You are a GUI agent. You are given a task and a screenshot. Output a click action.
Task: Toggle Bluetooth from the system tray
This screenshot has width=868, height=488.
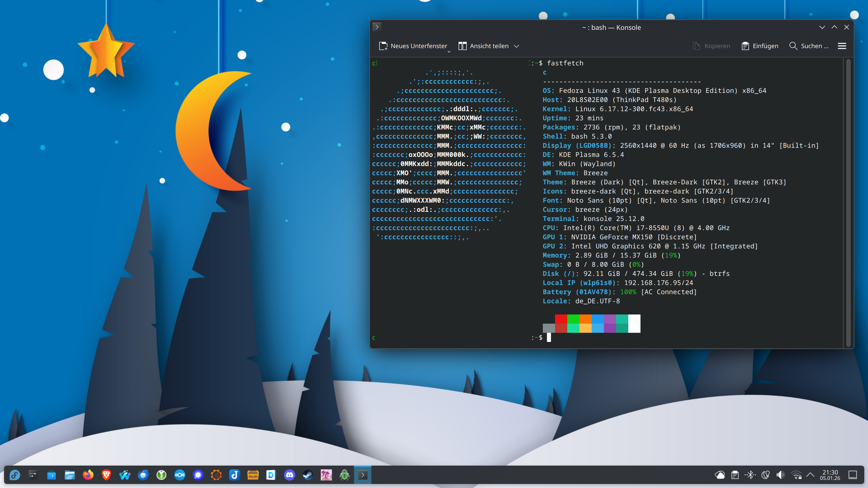750,475
